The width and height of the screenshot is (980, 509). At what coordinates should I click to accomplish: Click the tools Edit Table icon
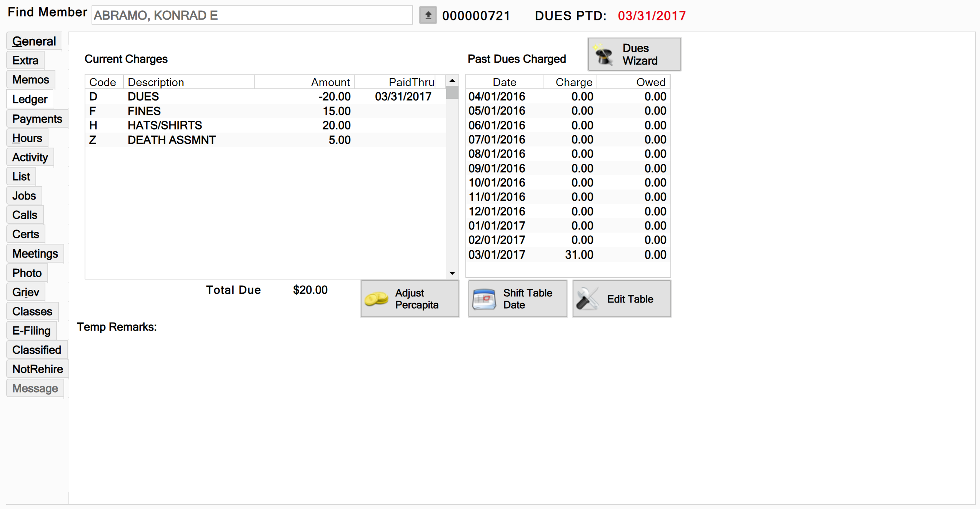click(587, 299)
